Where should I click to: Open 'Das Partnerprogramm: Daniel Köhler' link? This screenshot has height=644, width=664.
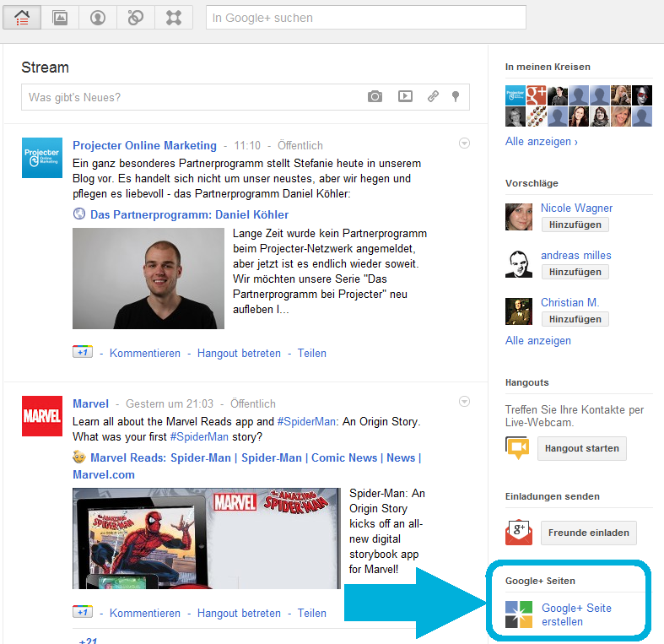(x=189, y=214)
